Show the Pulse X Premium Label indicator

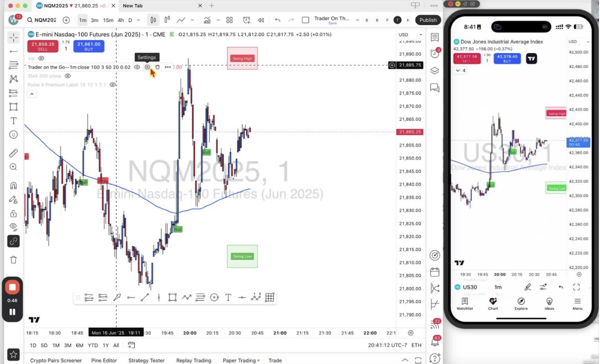click(113, 85)
